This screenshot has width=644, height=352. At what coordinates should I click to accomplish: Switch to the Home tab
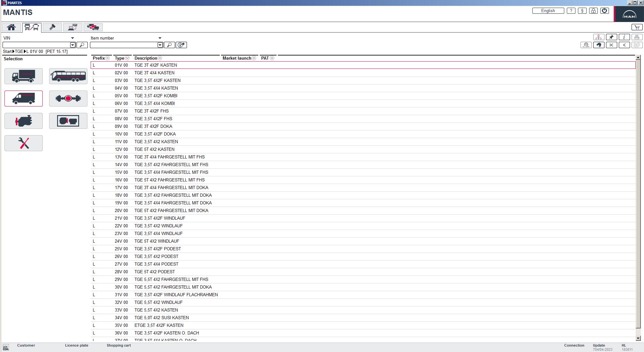(11, 27)
